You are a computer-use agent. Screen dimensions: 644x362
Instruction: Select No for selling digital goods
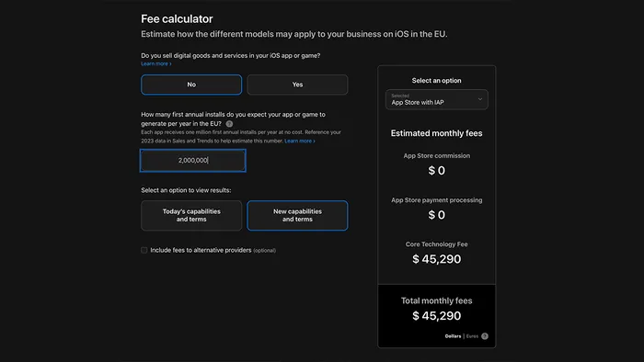pos(191,85)
